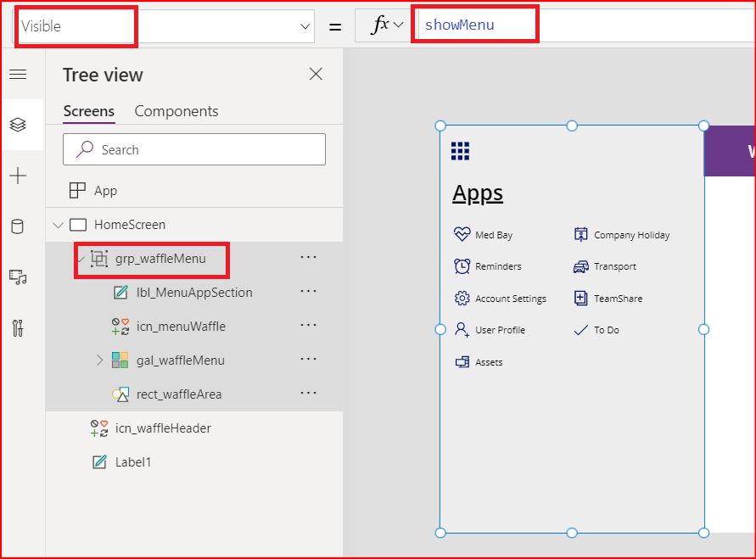Expand the fx formula chevron
The width and height of the screenshot is (756, 559).
pyautogui.click(x=398, y=25)
